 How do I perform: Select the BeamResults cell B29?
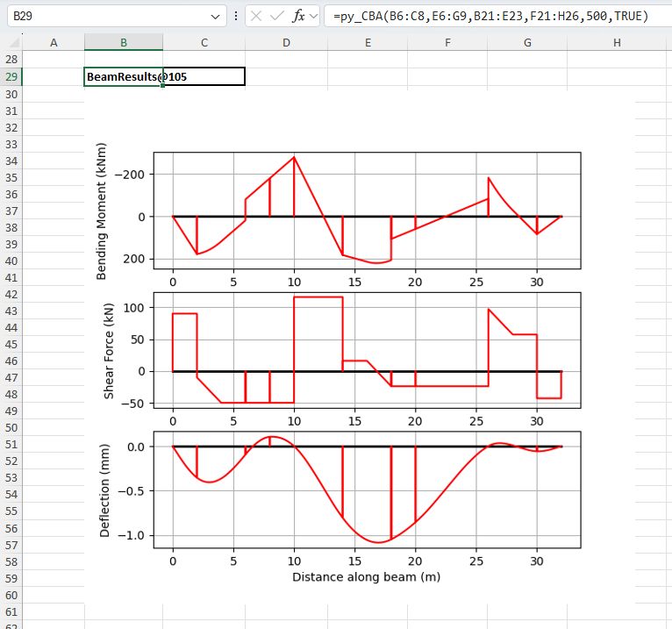pos(123,77)
